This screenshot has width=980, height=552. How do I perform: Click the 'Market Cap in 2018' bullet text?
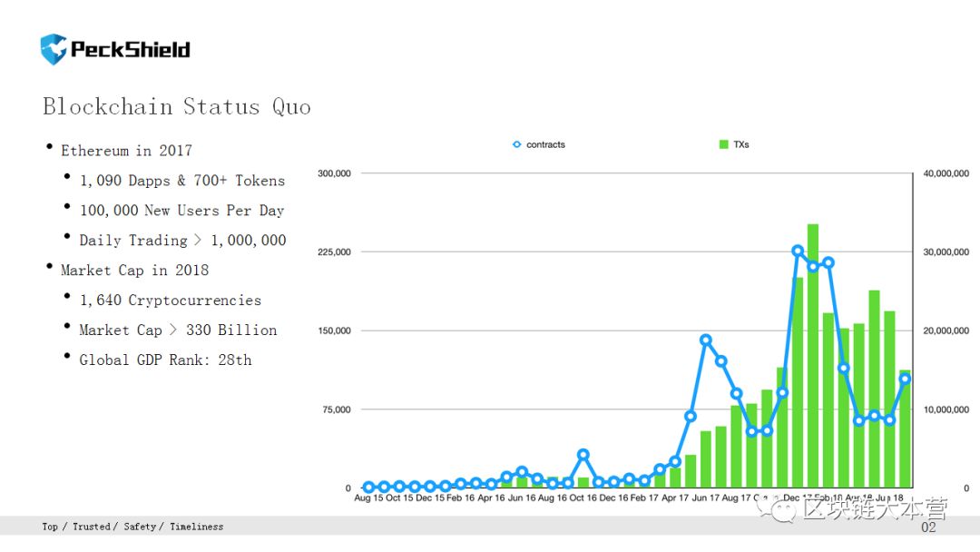[134, 270]
